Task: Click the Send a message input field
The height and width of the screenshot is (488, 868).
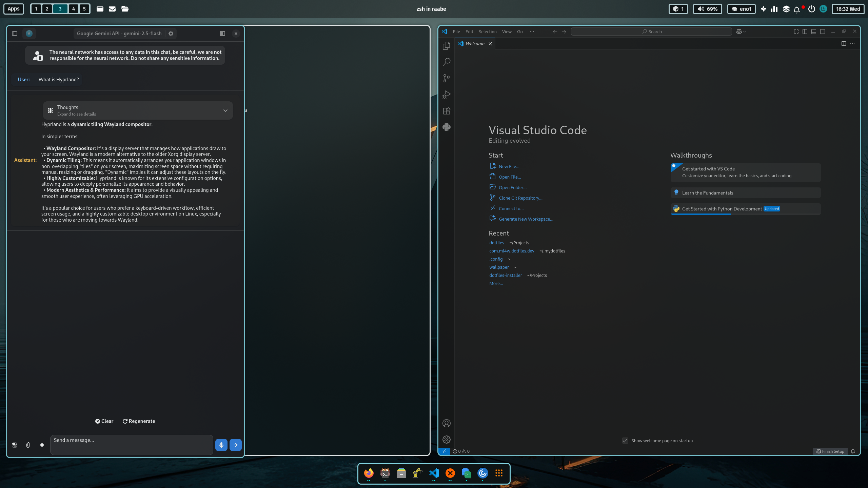Action: (132, 444)
